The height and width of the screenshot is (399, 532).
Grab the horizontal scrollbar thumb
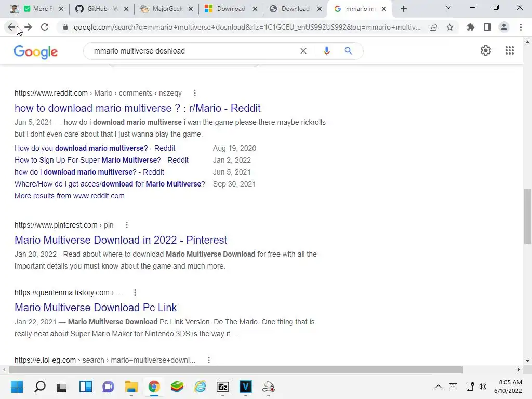235,369
